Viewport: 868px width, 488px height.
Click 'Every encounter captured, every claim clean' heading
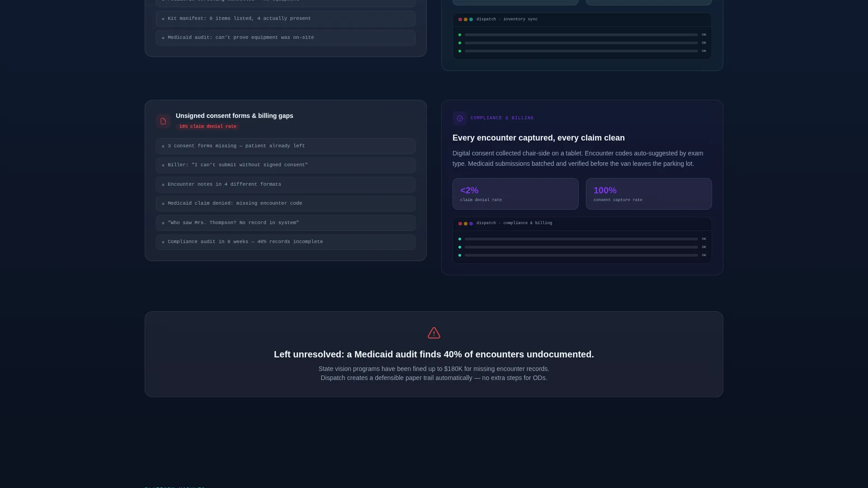click(538, 138)
